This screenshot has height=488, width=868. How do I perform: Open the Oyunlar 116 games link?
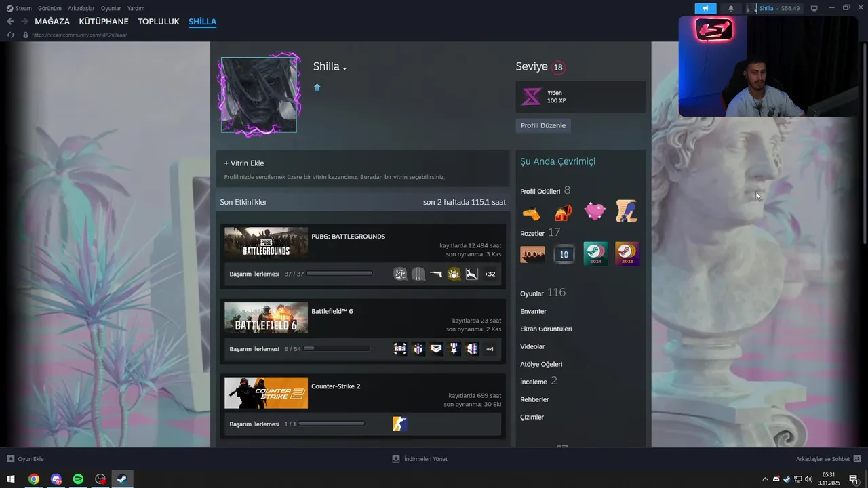pos(542,293)
